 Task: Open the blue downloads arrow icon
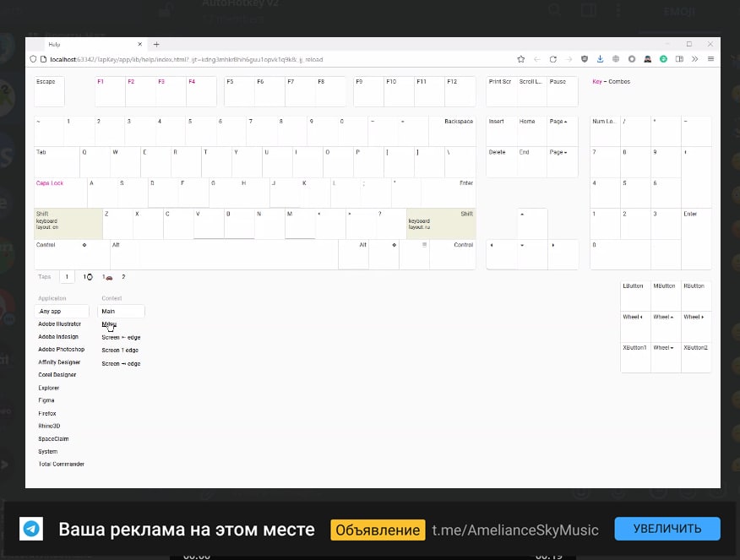[600, 59]
